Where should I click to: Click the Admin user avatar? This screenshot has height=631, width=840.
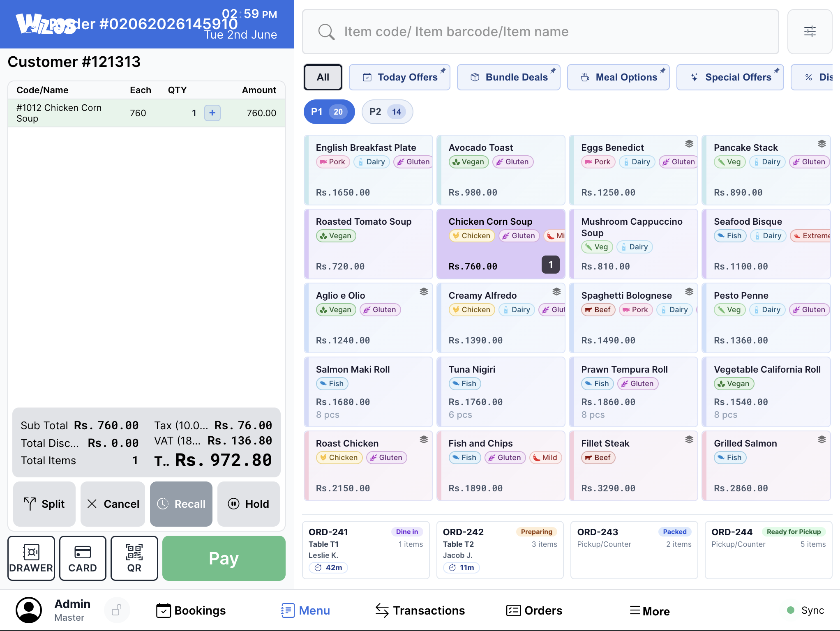pos(29,610)
